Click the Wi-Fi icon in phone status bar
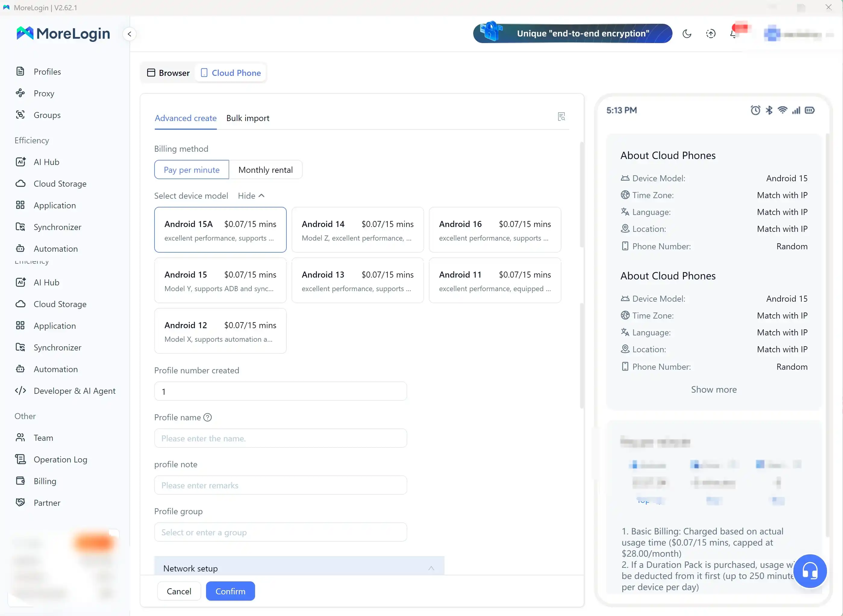Viewport: 843px width, 616px height. (782, 110)
